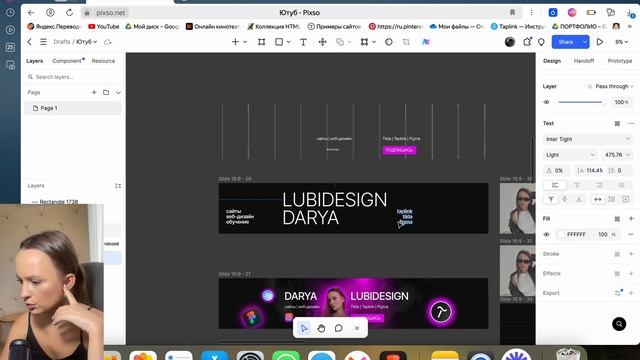Click the boolean operations tool icon

click(x=340, y=42)
